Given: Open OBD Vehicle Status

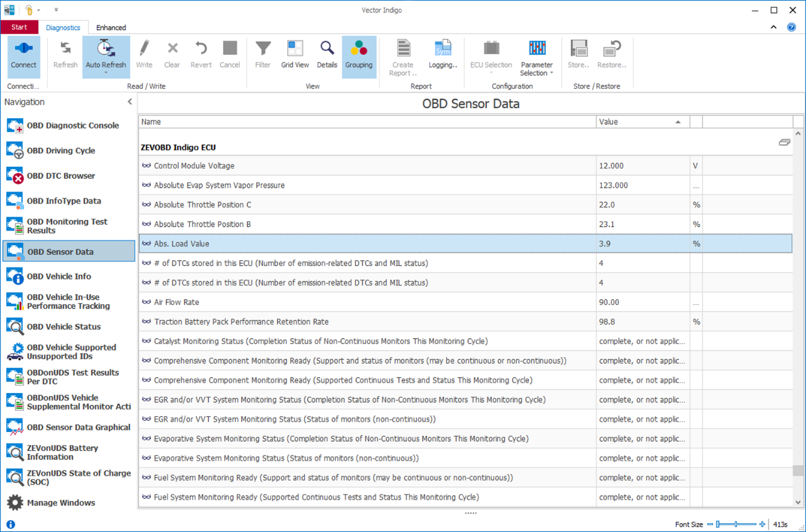Looking at the screenshot, I should 69,326.
